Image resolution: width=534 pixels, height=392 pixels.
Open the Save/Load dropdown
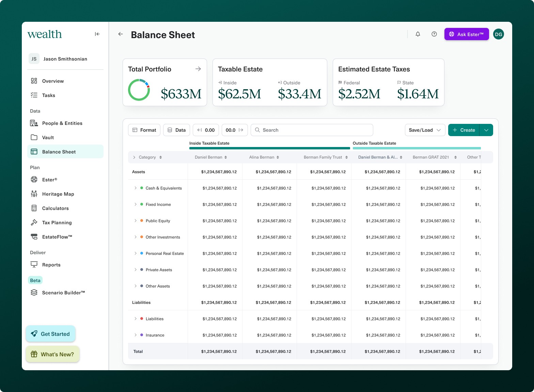(425, 130)
